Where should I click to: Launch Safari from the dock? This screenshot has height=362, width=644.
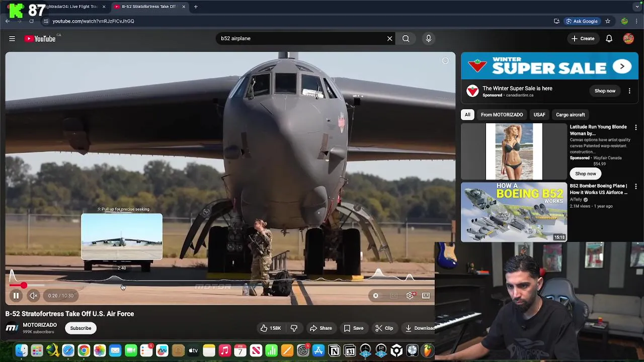click(68, 350)
